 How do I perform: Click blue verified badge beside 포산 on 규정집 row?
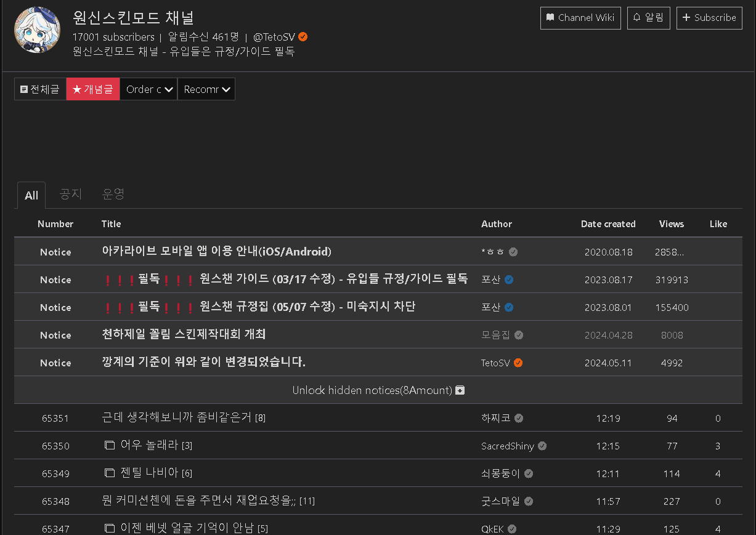click(509, 307)
